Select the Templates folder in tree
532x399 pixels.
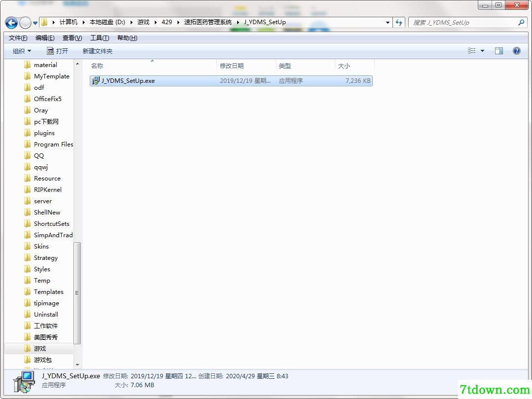48,292
